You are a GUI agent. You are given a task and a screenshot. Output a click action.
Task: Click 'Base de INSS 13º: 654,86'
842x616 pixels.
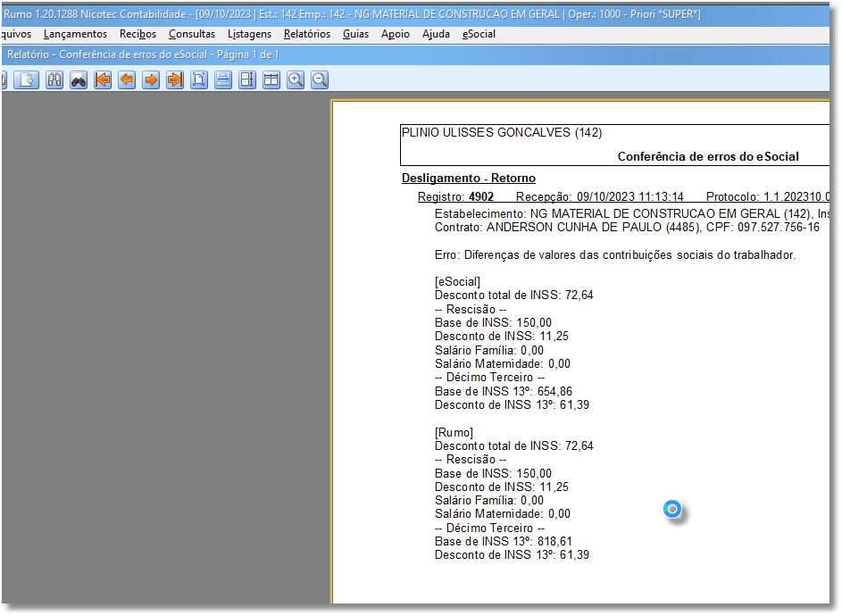[504, 392]
